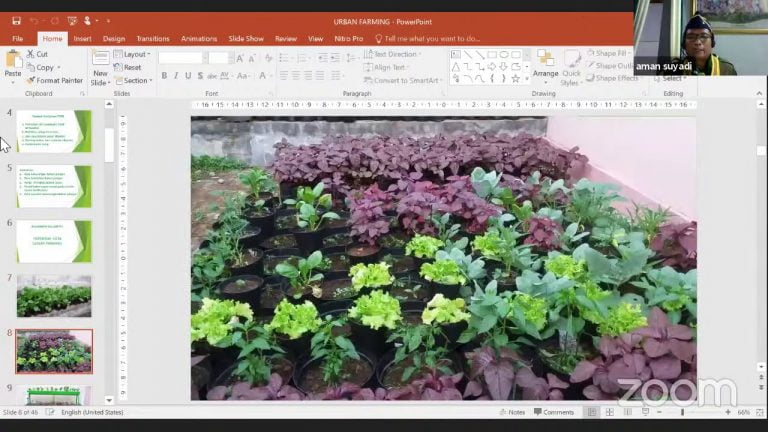
Task: Click the slide panel's scroll-up arrow
Action: (x=109, y=104)
